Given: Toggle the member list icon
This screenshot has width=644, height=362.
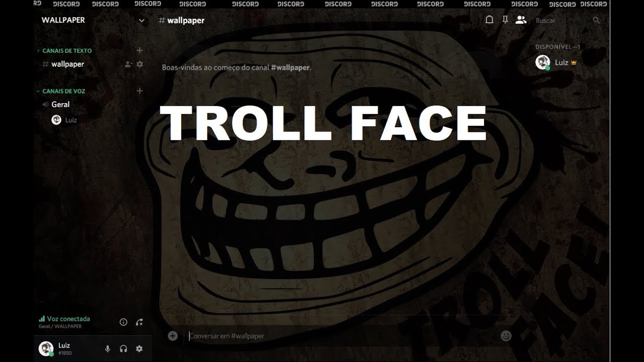Looking at the screenshot, I should 521,20.
